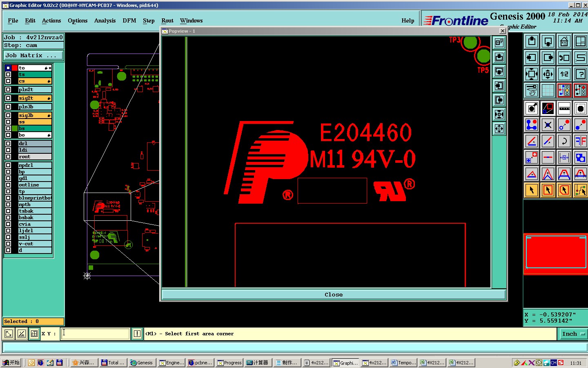Click the mirror F tool icon
This screenshot has height=368, width=588.
581,141
